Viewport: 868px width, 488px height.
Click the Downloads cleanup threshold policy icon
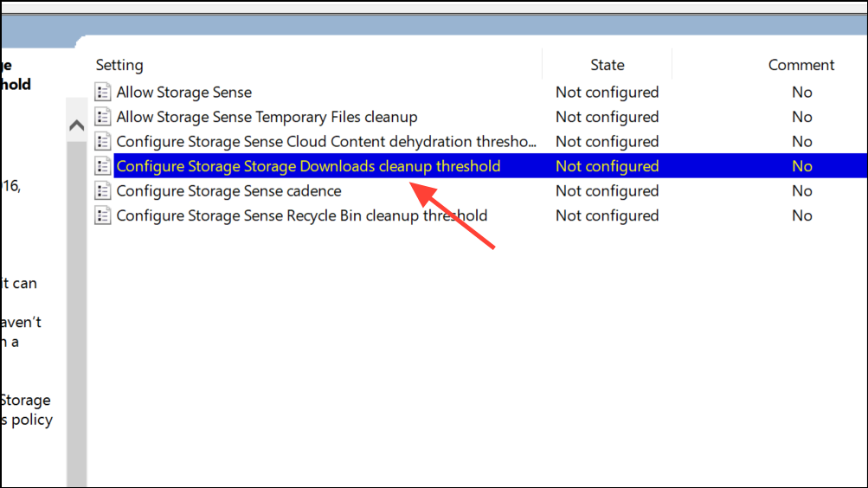click(x=102, y=166)
